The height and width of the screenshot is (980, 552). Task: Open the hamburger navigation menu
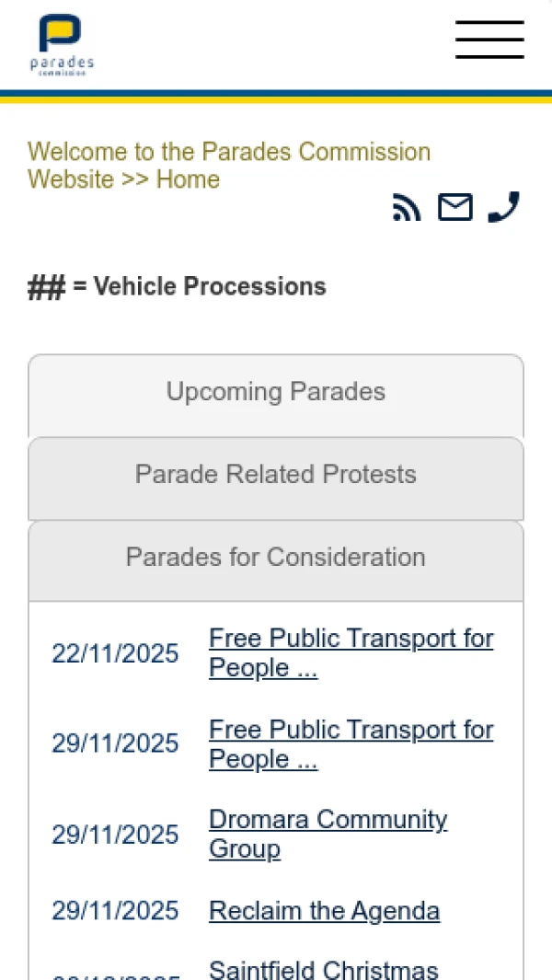tap(489, 40)
